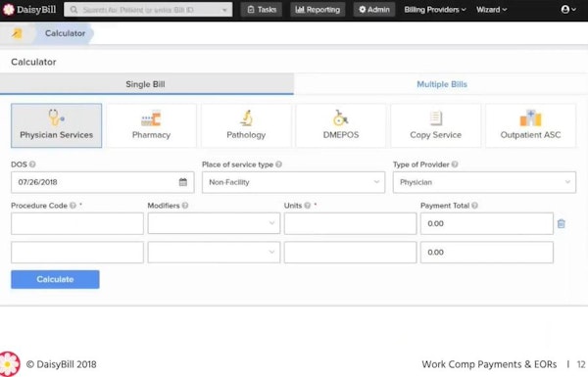Open the DOS calendar picker icon
Viewport: 588px width, 377px height.
pyautogui.click(x=183, y=182)
